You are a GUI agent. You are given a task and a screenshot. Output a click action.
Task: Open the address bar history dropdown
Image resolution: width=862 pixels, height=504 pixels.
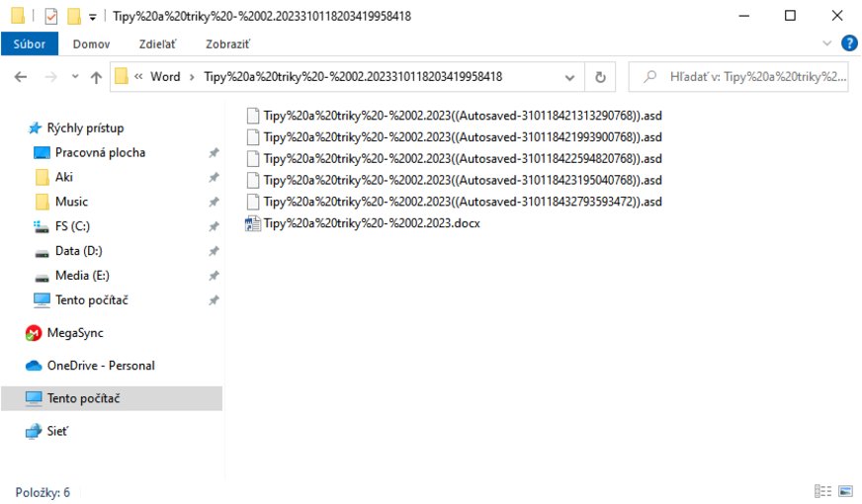(x=570, y=77)
